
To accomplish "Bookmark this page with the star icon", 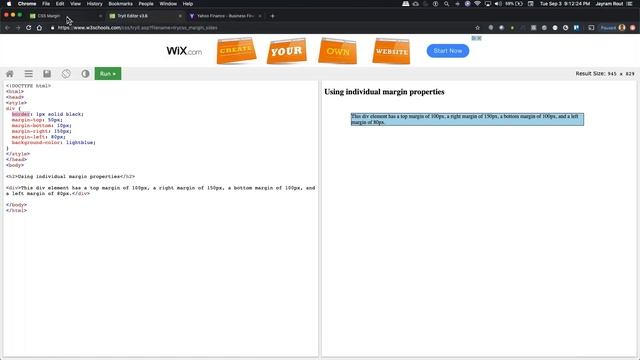I will point(478,28).
